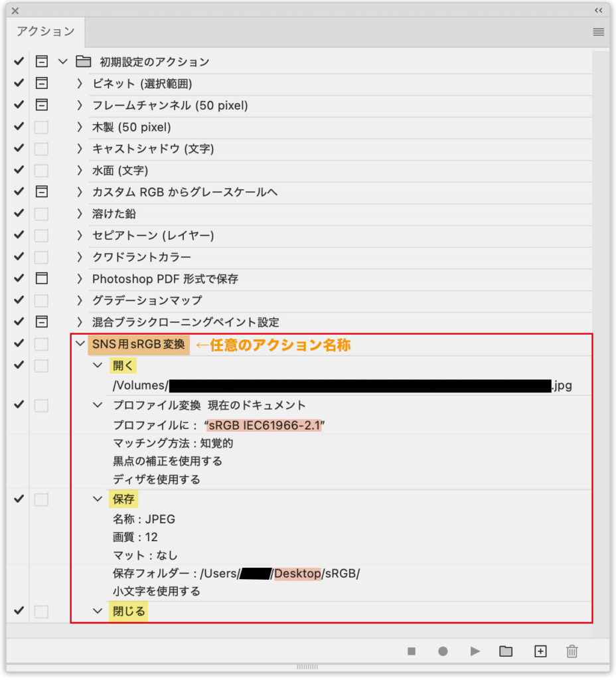Select the アクション panel tab
This screenshot has height=680, width=616.
(46, 32)
